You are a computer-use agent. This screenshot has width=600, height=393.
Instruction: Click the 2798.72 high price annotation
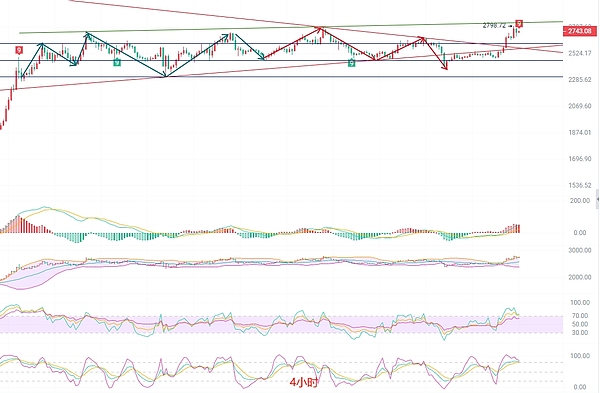494,26
